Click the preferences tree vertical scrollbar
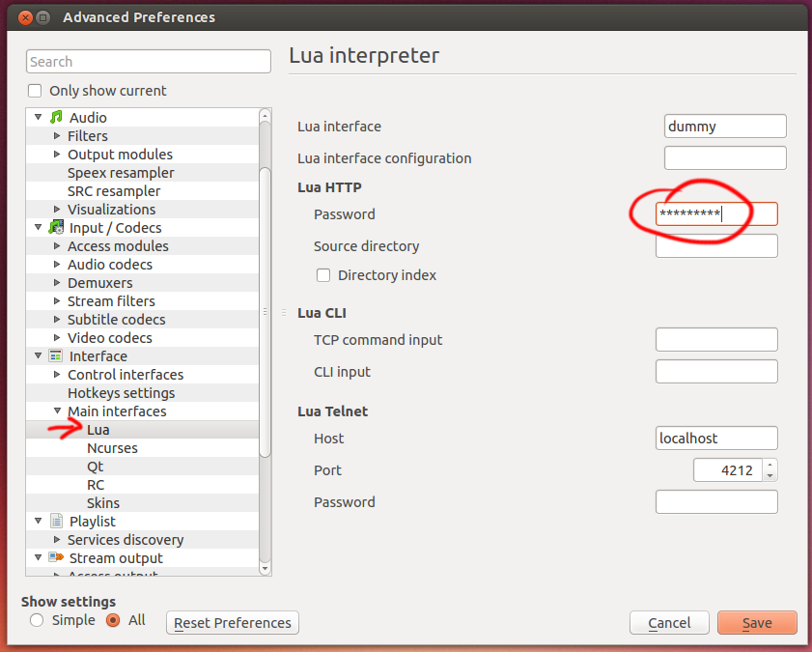812x652 pixels. tap(266, 309)
